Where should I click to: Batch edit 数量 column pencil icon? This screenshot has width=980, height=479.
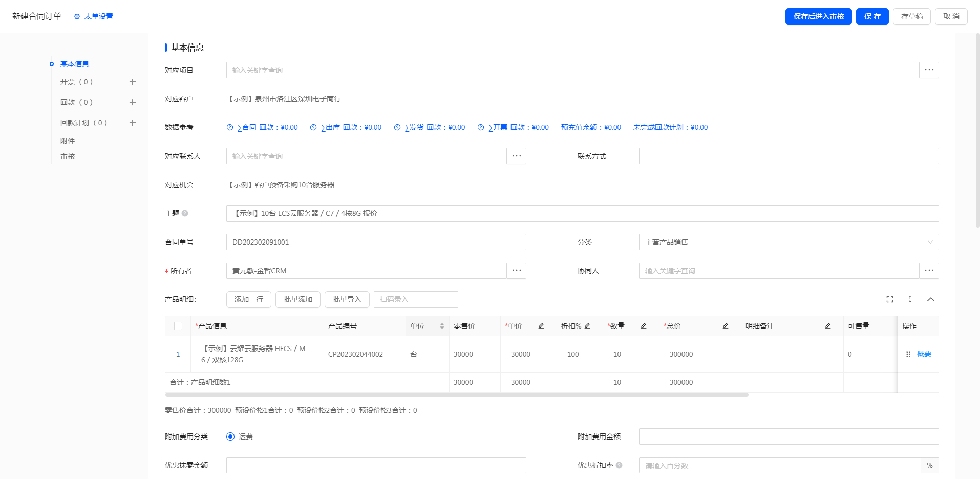[x=644, y=326]
